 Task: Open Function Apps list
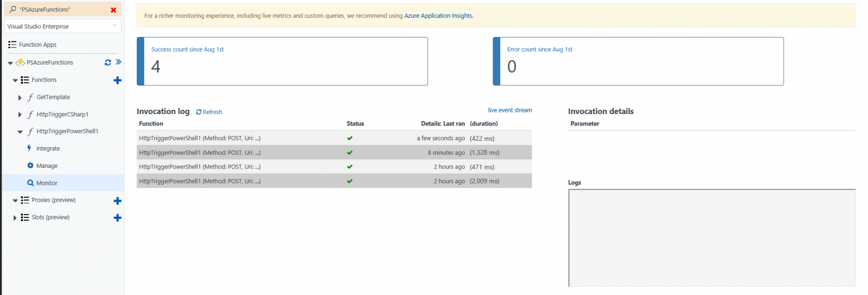click(37, 45)
